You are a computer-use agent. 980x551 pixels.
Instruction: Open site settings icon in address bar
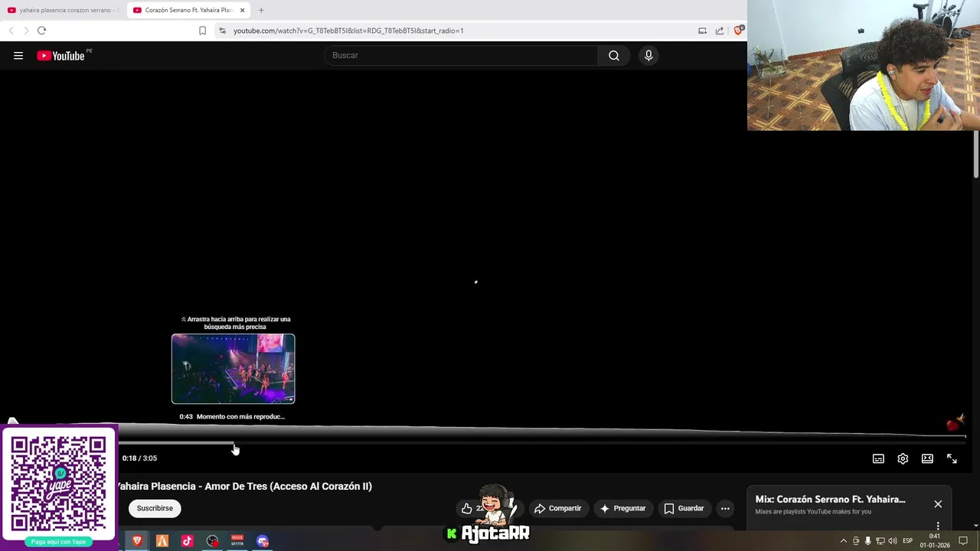click(222, 31)
